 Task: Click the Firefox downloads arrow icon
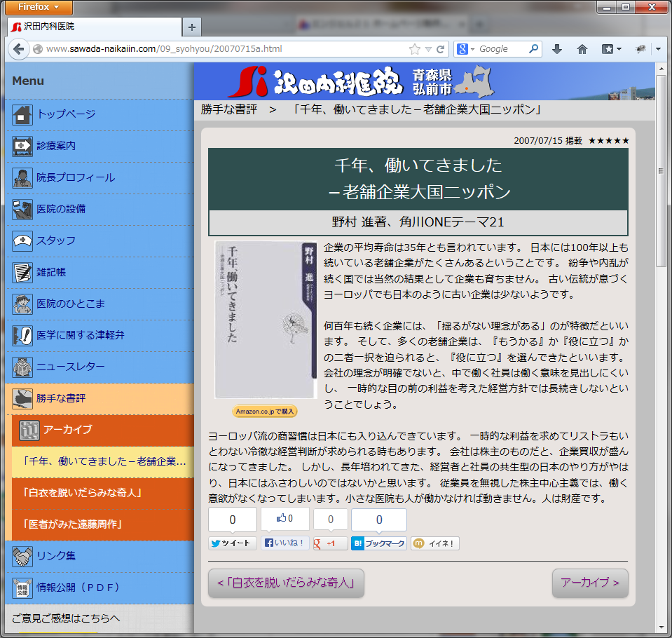557,49
